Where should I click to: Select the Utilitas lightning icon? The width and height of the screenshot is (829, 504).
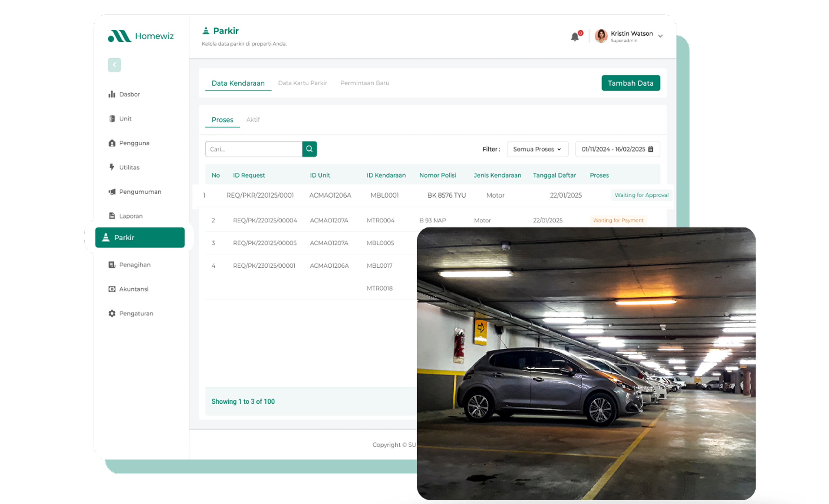[x=112, y=167]
